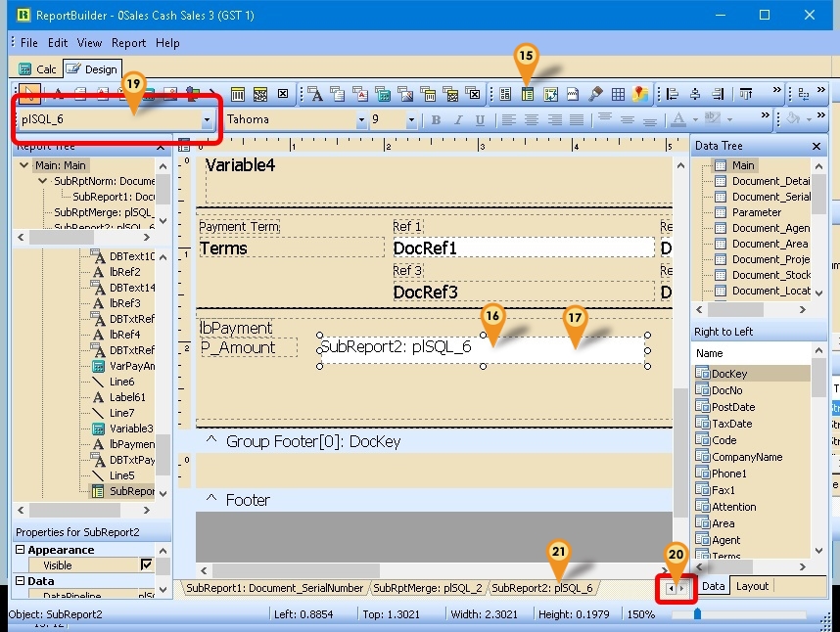Click the SubReport component icon in toolbar
This screenshot has height=632, width=840.
[527, 95]
